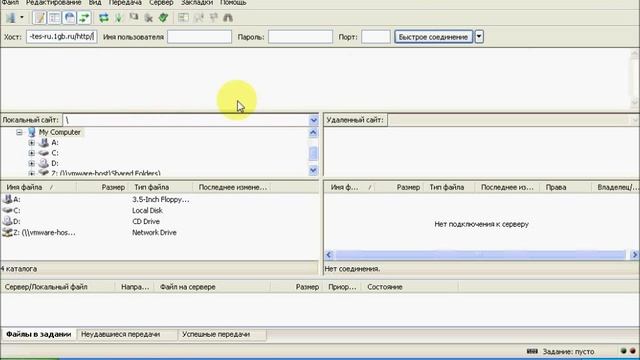Toggle the local directory tree icon
The width and height of the screenshot is (640, 360).
[x=54, y=18]
